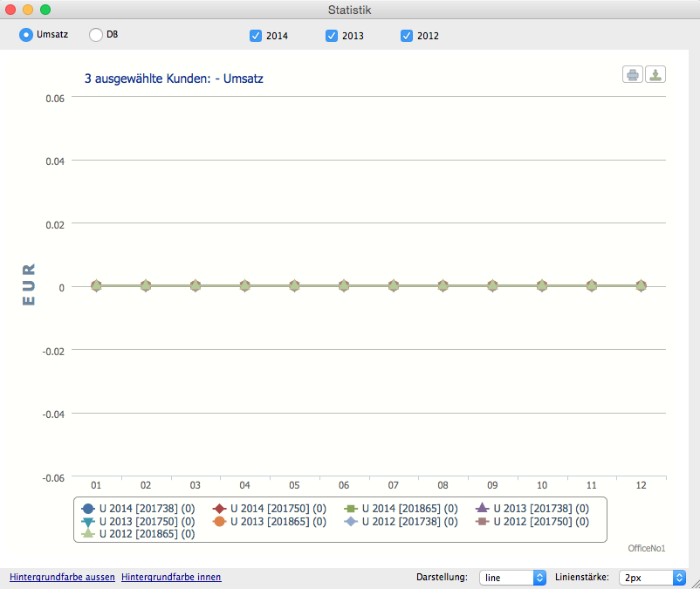Click the data point for month 12
Screen dimensions: 700x589
point(641,285)
